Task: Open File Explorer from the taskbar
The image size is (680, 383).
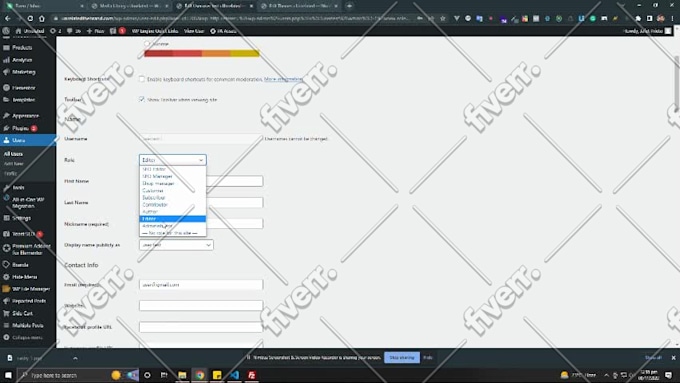Action: [x=182, y=375]
